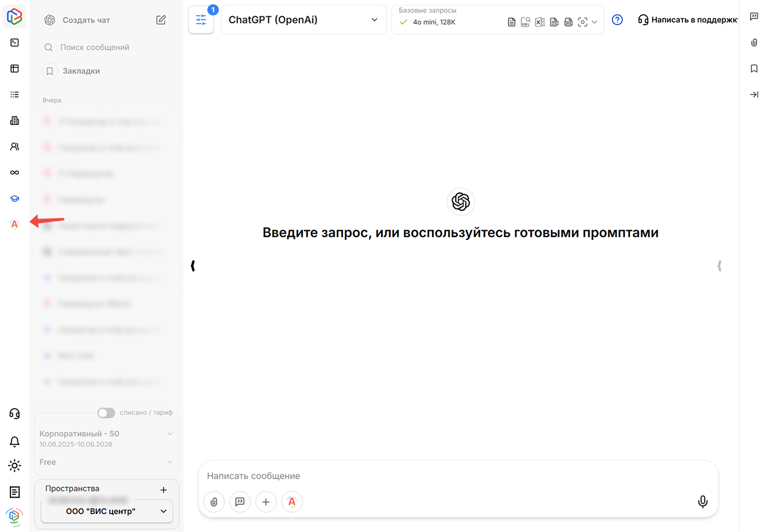Open the red A icon in left sidebar
Screen dimensions: 769x532
pos(15,224)
